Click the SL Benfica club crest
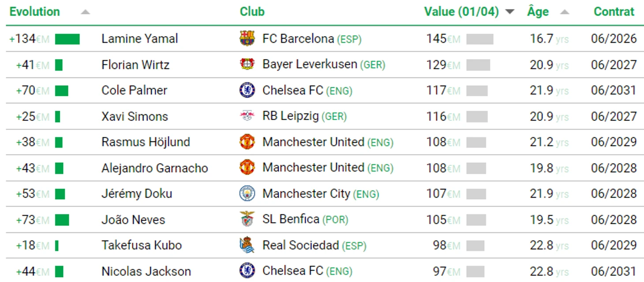This screenshot has height=282, width=644. click(x=247, y=219)
